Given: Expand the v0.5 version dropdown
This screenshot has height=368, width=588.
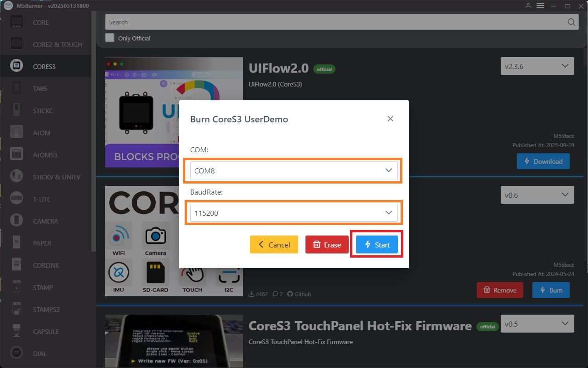Looking at the screenshot, I should [x=537, y=324].
